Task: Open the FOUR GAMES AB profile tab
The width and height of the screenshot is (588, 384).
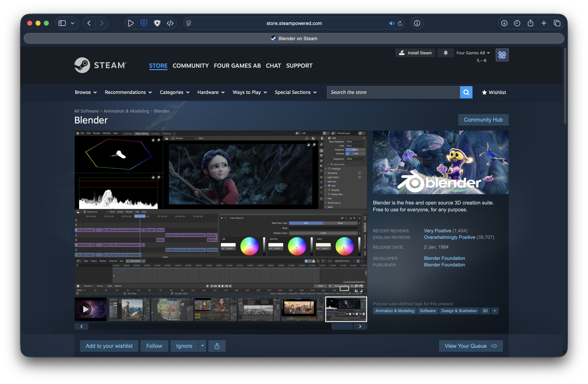Action: click(x=237, y=66)
